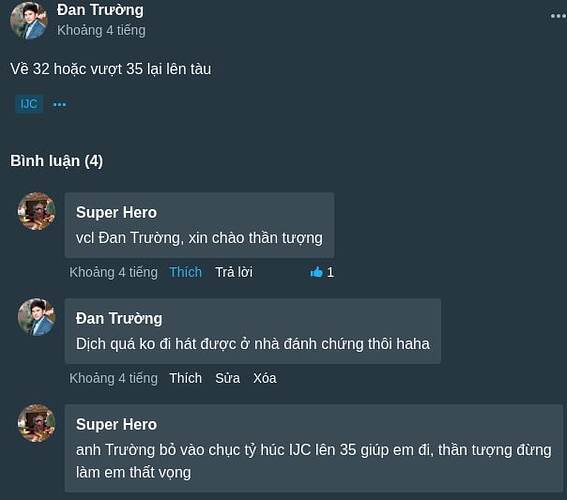The height and width of the screenshot is (500, 567).
Task: Click Trả lời under Super Hero's comment
Action: pos(234,272)
